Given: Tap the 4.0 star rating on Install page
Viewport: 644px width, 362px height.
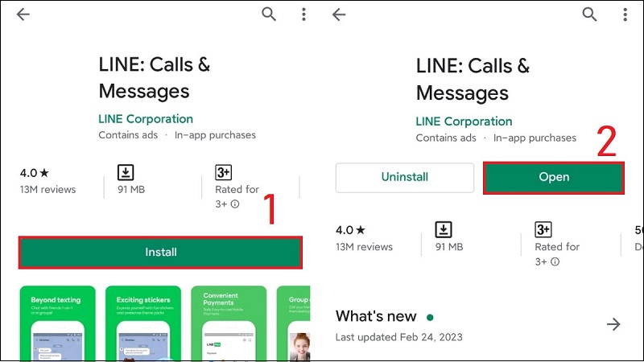Looking at the screenshot, I should tap(35, 173).
